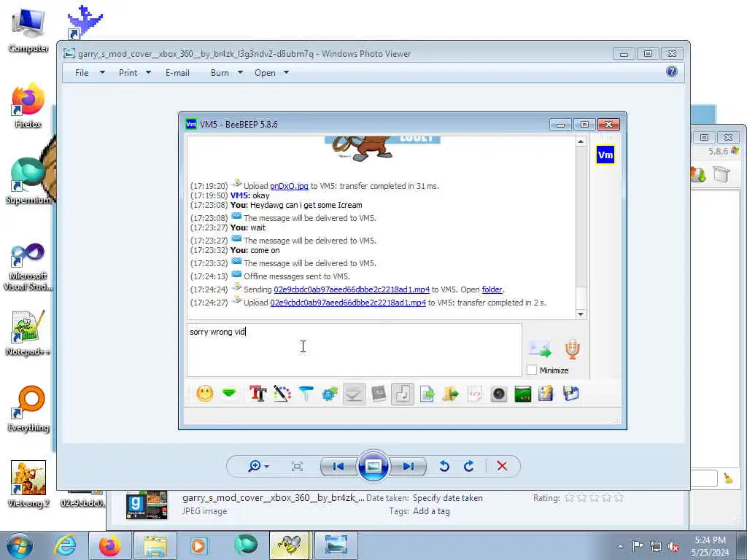The width and height of the screenshot is (747, 560).
Task: Click the broom icon in background BeeBEEP window
Action: pyautogui.click(x=728, y=478)
